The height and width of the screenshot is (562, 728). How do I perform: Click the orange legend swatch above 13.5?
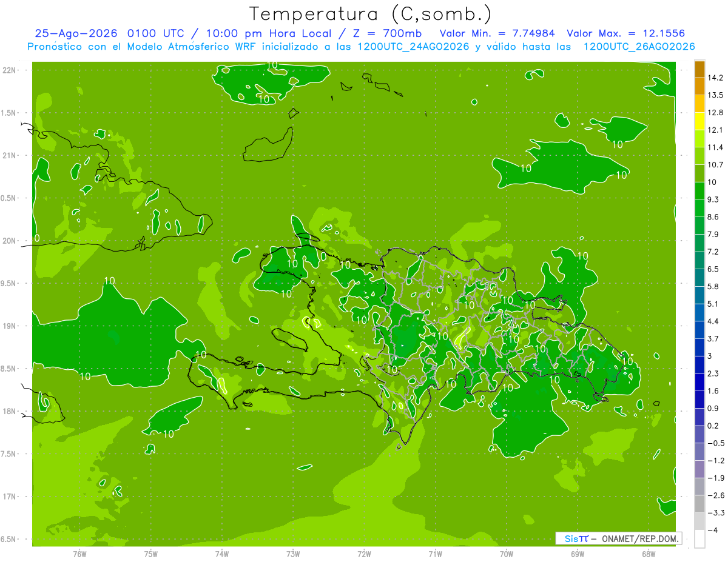(699, 87)
